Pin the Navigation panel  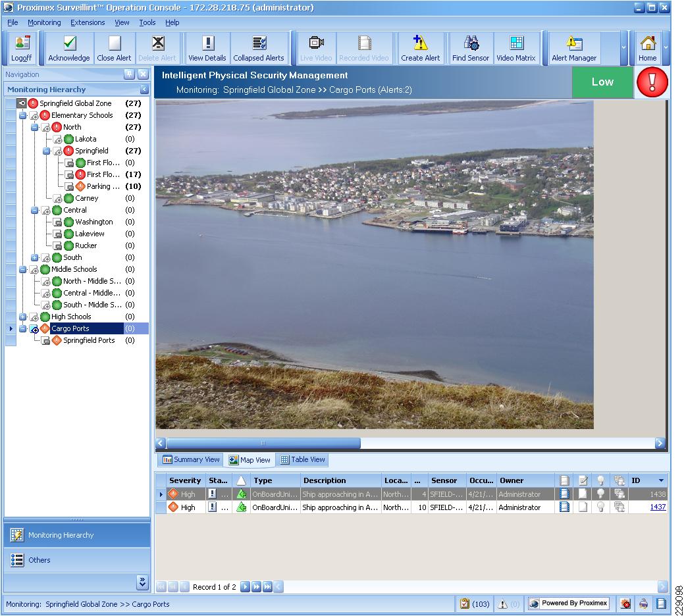coord(129,74)
